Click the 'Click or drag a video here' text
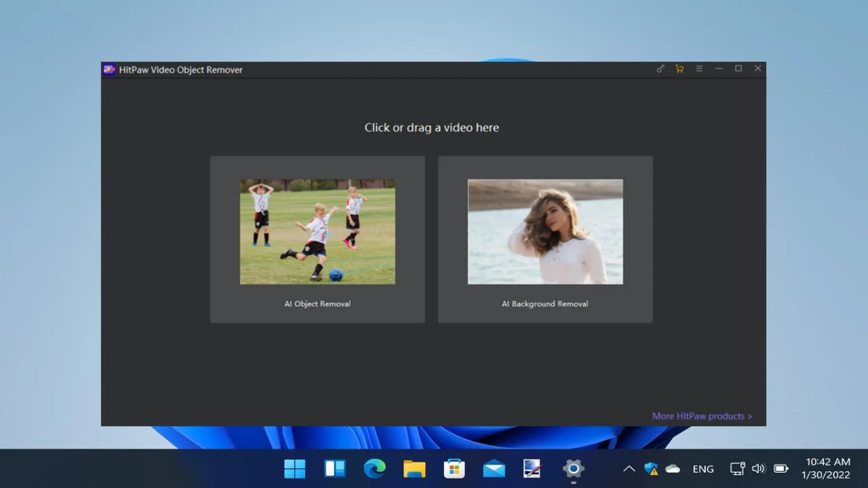Image resolution: width=868 pixels, height=488 pixels. [x=432, y=127]
